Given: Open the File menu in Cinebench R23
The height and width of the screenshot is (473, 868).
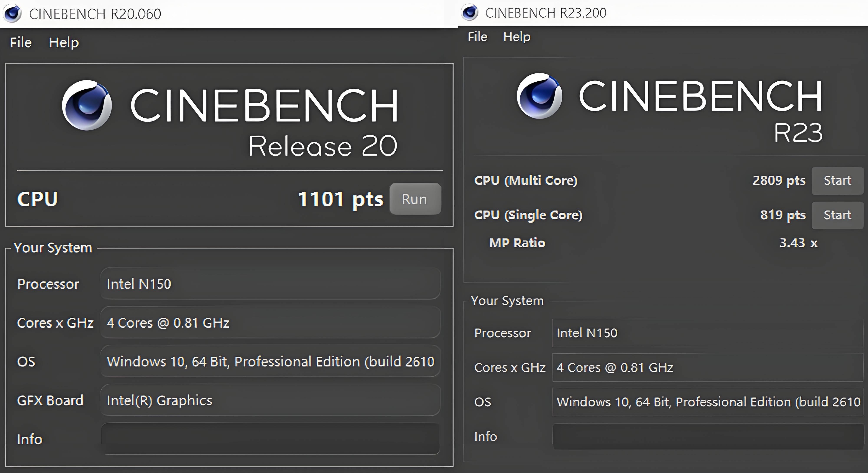Looking at the screenshot, I should (x=477, y=37).
